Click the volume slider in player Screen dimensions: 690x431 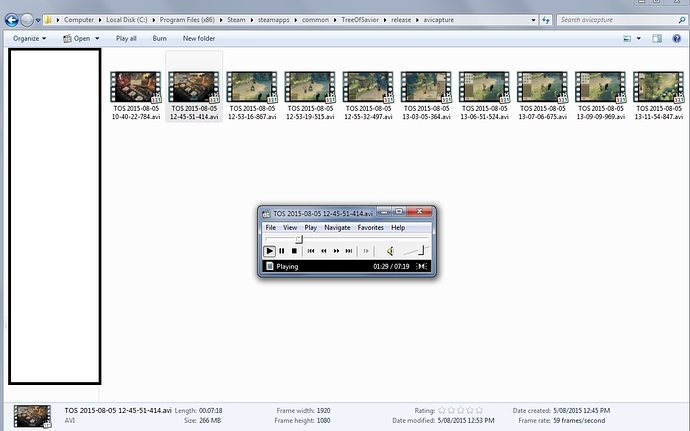tap(415, 251)
